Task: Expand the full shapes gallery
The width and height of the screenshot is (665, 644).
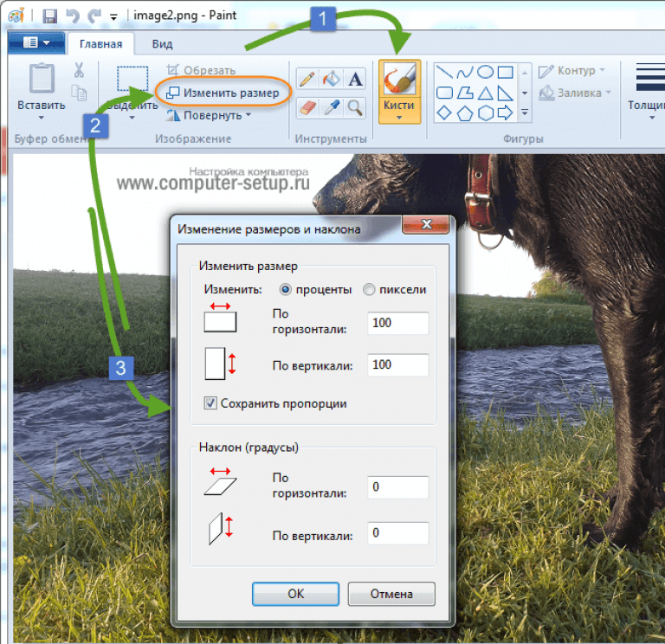Action: [525, 113]
